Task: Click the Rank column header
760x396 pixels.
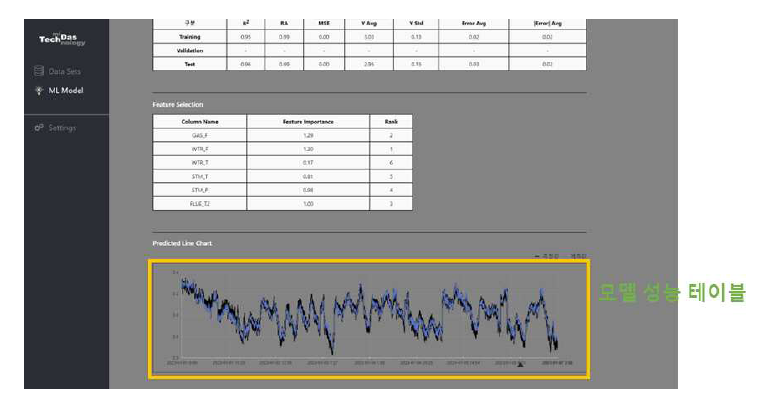Action: point(391,122)
